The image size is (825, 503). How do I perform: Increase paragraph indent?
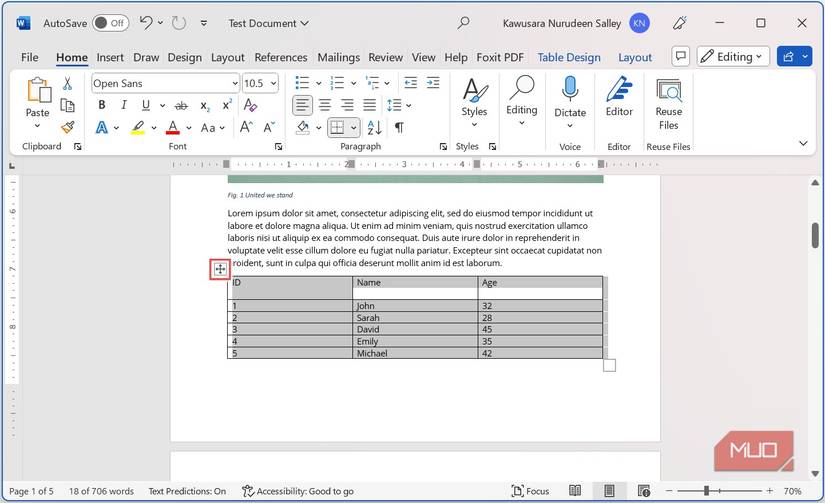coord(432,83)
